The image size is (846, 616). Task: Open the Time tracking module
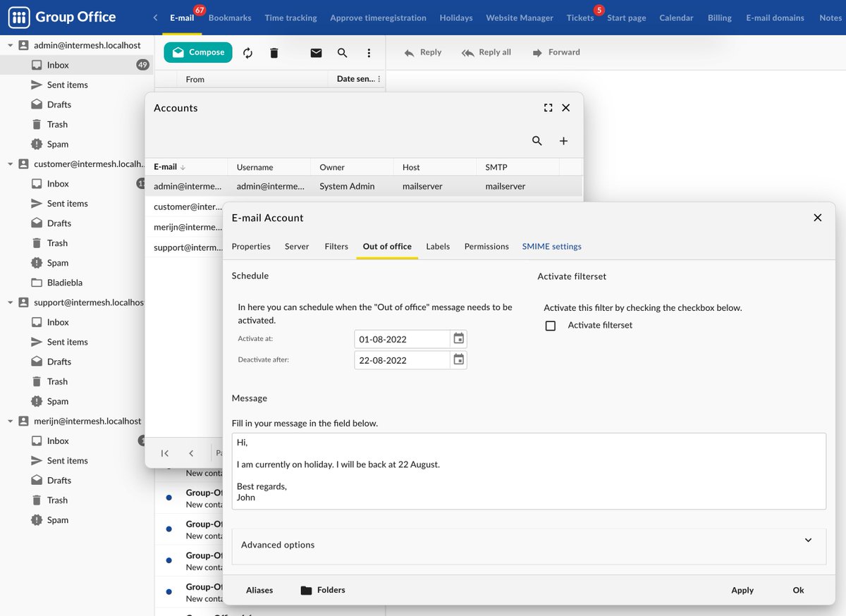[290, 18]
